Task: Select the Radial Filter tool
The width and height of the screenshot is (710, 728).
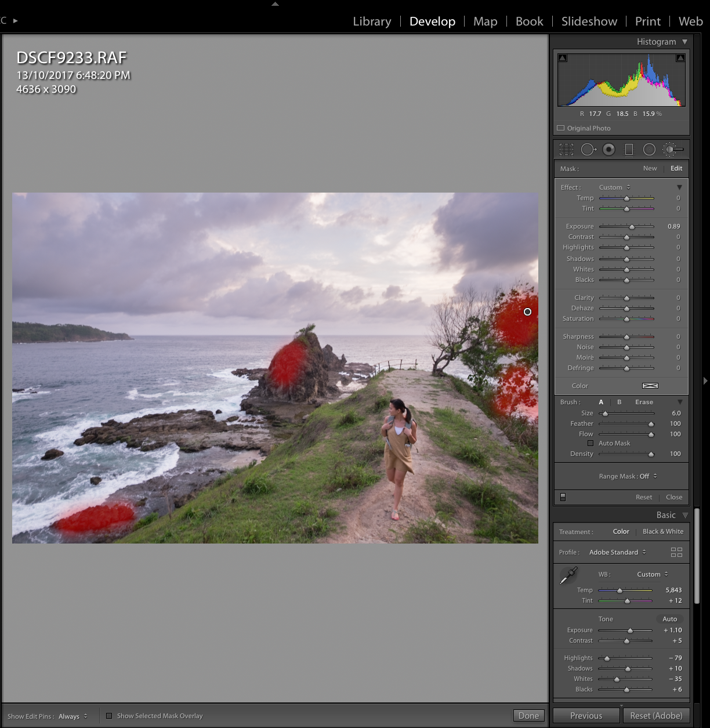Action: click(649, 150)
